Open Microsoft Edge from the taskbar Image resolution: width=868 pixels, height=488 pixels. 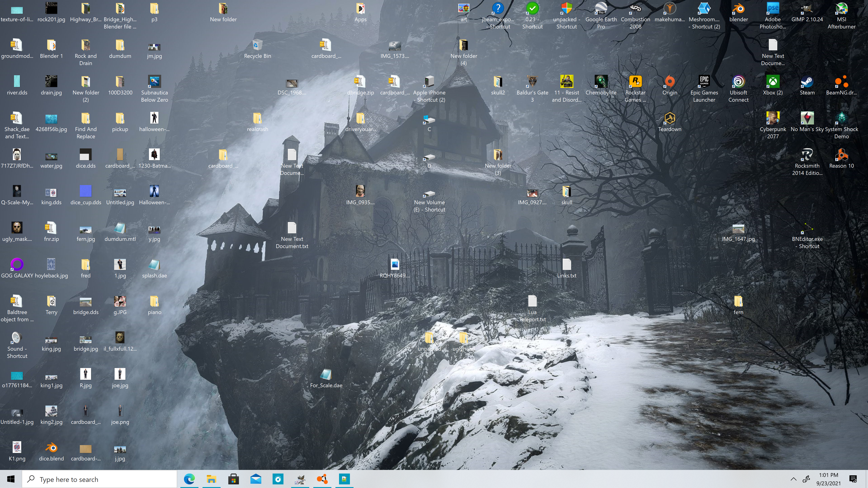(x=189, y=479)
